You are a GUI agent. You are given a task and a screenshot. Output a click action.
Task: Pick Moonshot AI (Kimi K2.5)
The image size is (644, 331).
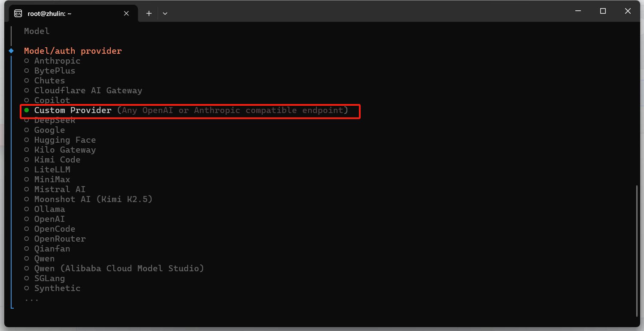(x=88, y=199)
